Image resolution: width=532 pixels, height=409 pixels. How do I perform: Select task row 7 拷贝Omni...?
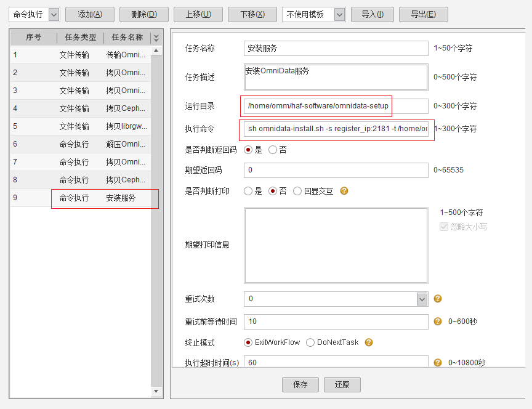click(81, 162)
